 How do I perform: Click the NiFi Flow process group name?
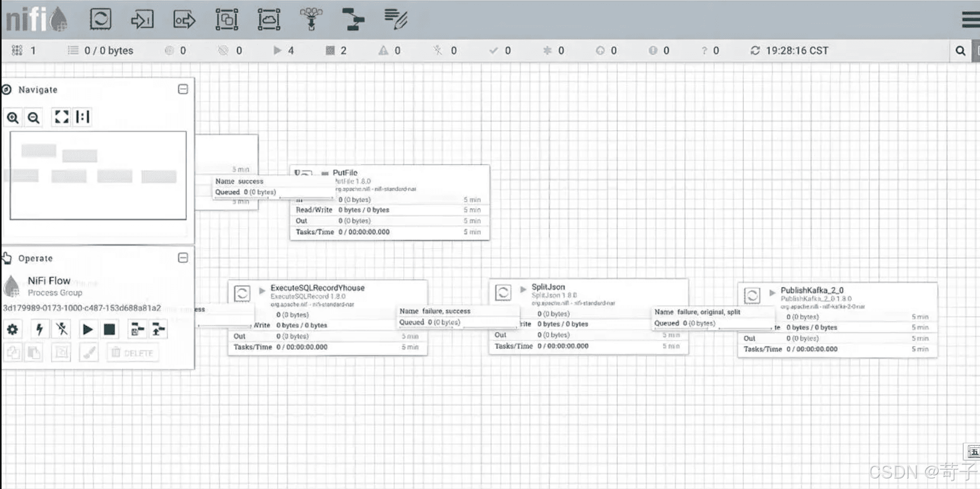tap(49, 281)
